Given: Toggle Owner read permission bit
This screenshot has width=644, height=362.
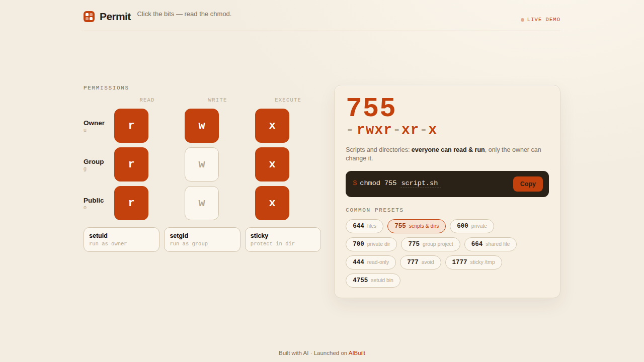Looking at the screenshot, I should (x=131, y=126).
